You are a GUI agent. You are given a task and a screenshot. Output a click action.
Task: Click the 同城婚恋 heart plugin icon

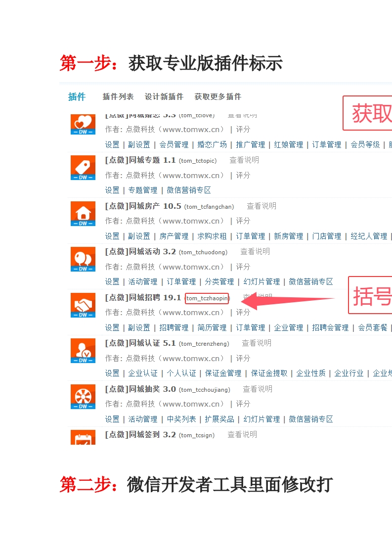(x=83, y=124)
